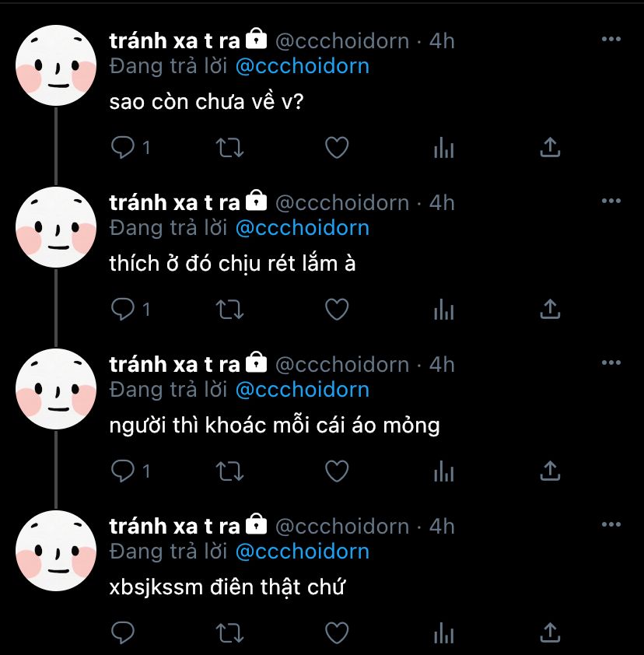The width and height of the screenshot is (644, 655).
Task: View analytics for "sao còn chưa về v?" tweet
Action: click(x=443, y=148)
